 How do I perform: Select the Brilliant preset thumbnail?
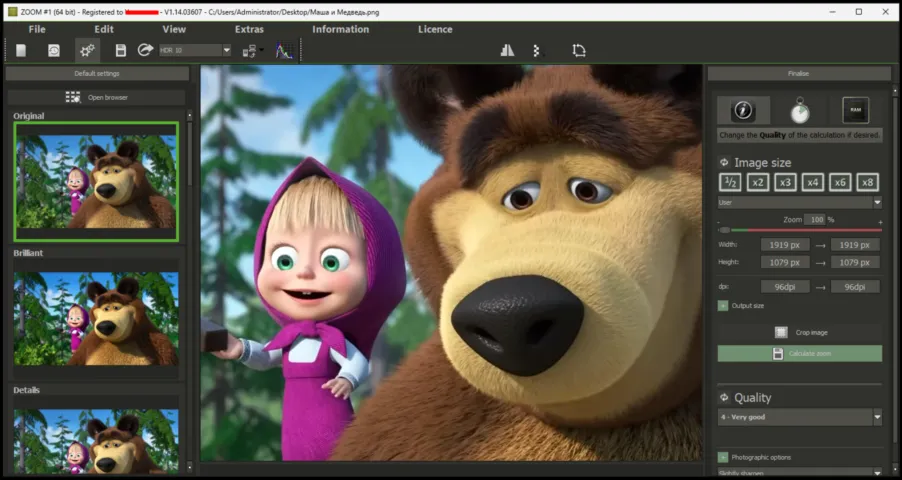coord(96,318)
